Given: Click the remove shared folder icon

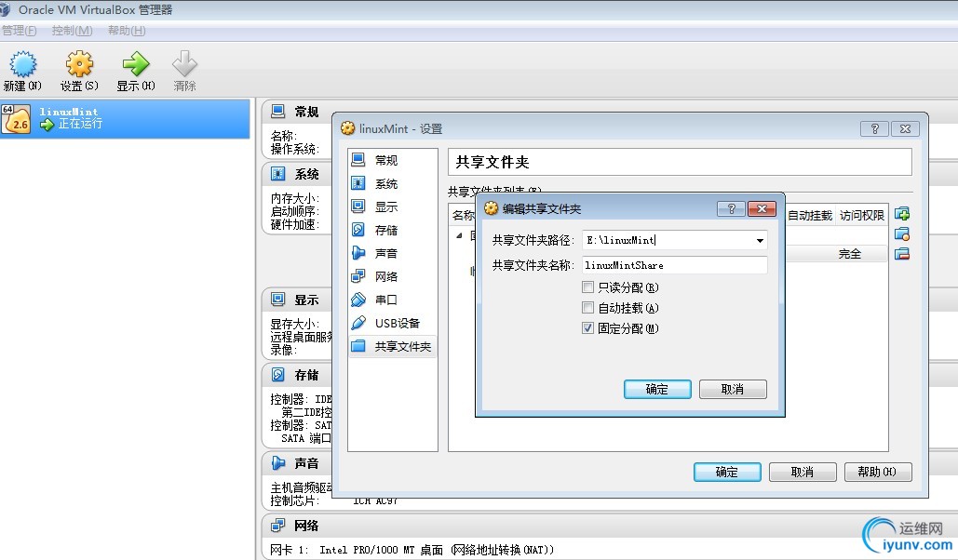Looking at the screenshot, I should click(902, 254).
